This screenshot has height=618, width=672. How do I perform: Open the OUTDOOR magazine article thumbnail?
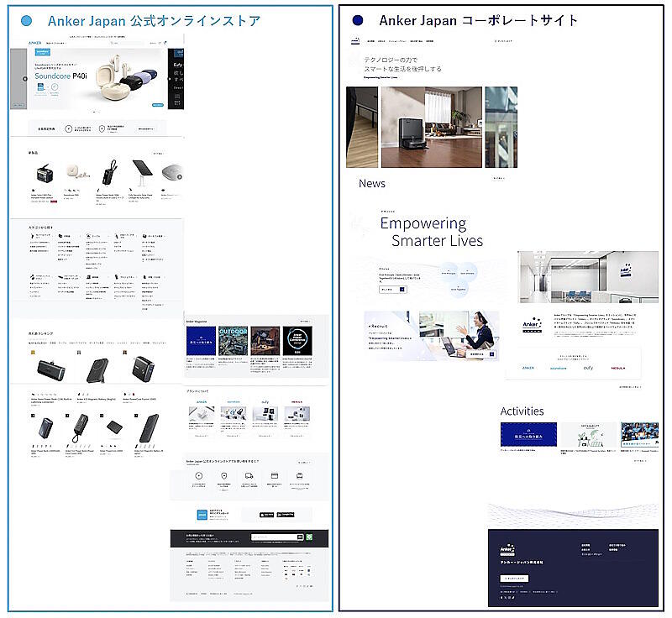pyautogui.click(x=236, y=342)
